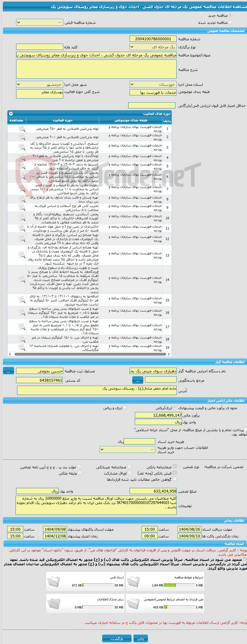Open the سایر مدارک/اطلاعات folder icon
Image resolution: width=247 pixels, height=644 pixels.
pyautogui.click(x=54, y=603)
